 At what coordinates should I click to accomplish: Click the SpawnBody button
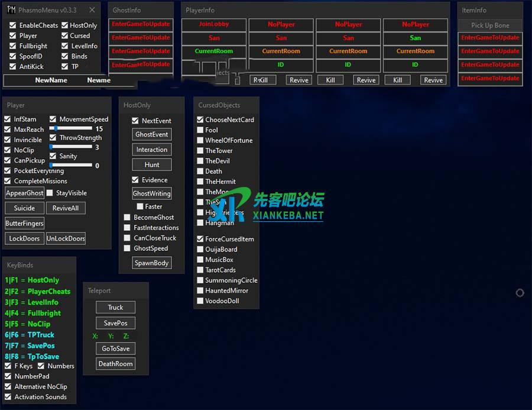click(152, 263)
